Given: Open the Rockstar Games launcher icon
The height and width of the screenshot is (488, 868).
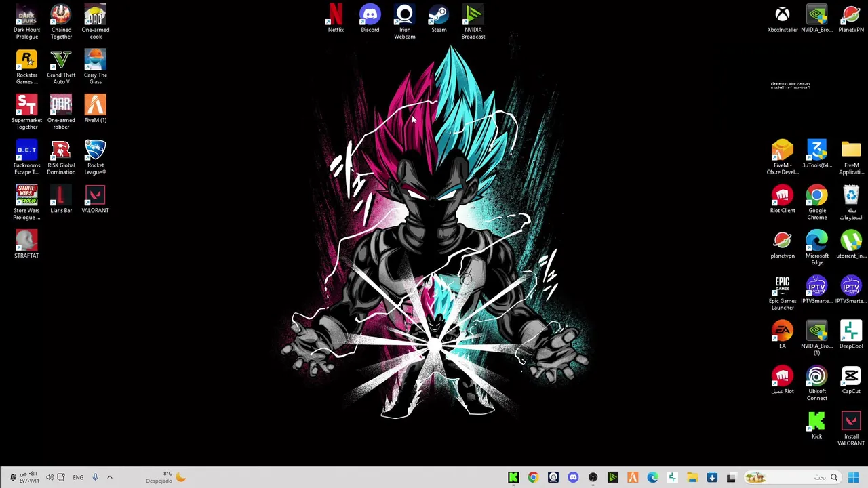Looking at the screenshot, I should (x=26, y=67).
